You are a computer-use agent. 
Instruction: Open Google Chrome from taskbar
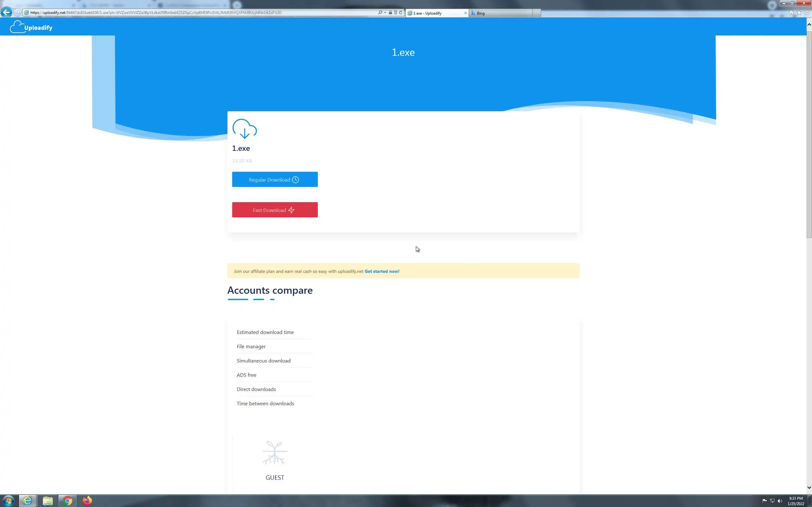click(68, 501)
